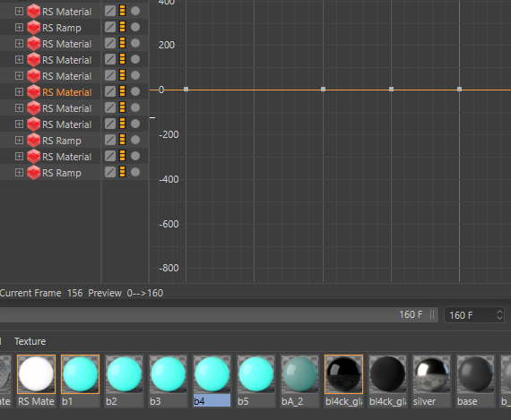Select the bA_2 teal material
The image size is (511, 420).
click(299, 374)
